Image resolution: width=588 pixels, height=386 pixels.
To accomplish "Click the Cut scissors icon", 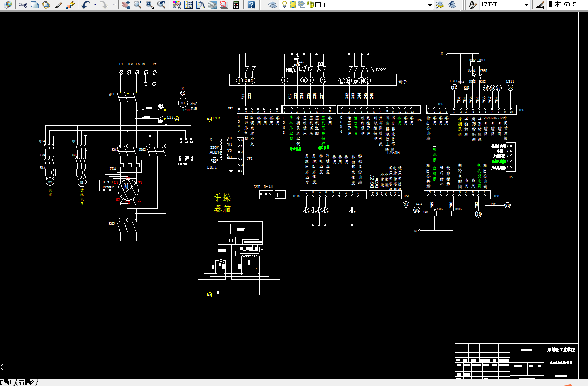I will [23, 5].
